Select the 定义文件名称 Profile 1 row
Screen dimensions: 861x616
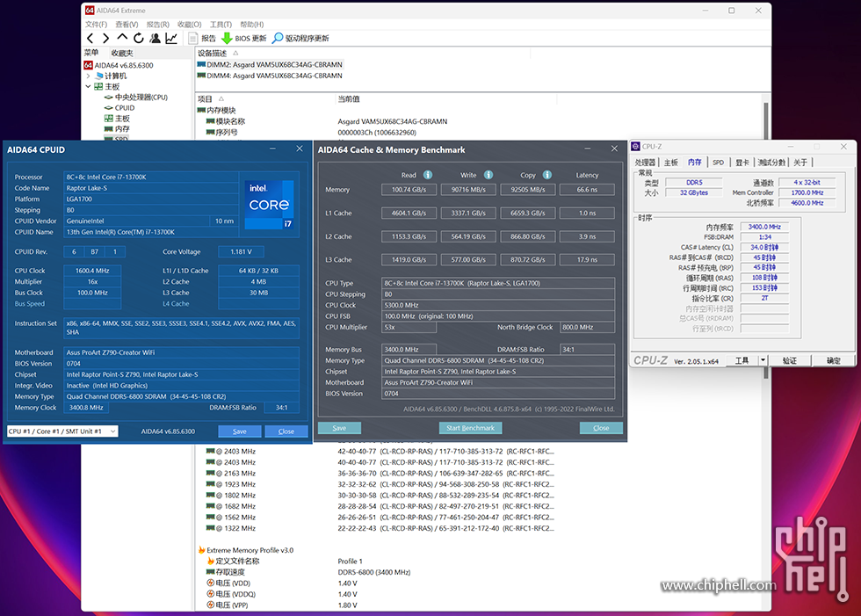point(285,562)
